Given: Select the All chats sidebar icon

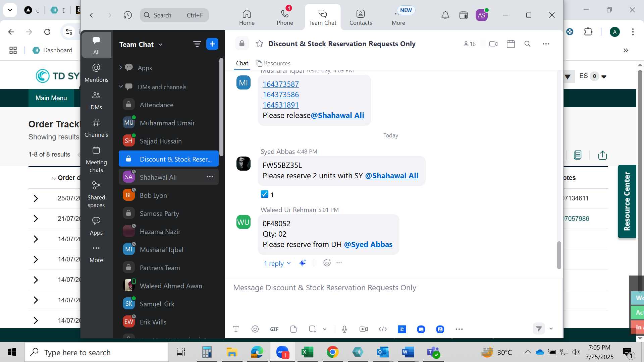Looking at the screenshot, I should (96, 45).
